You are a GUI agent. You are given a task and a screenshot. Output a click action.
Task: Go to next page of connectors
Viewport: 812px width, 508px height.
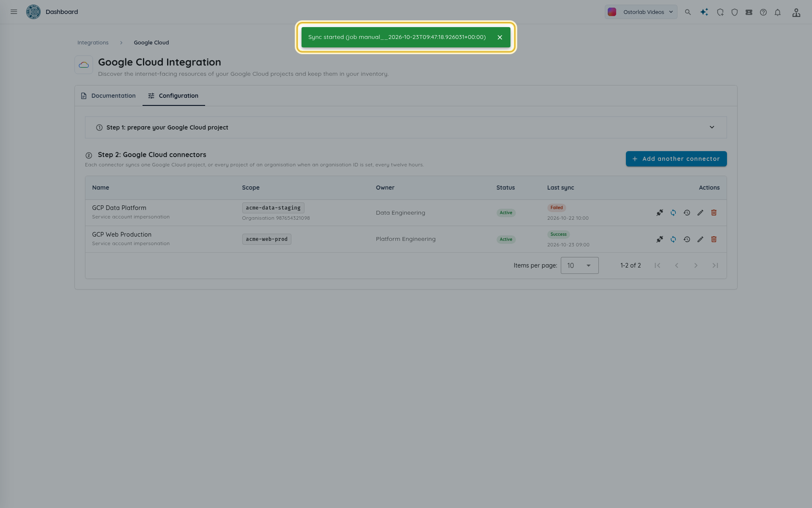[x=696, y=265]
